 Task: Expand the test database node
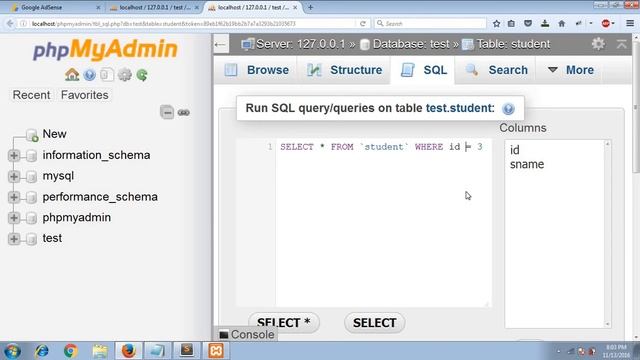(x=14, y=238)
